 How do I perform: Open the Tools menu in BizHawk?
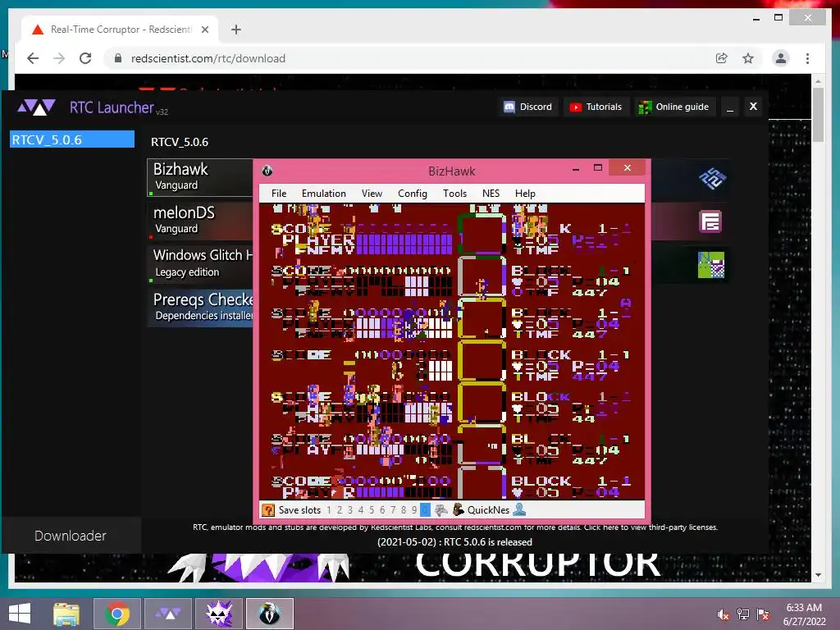point(454,194)
